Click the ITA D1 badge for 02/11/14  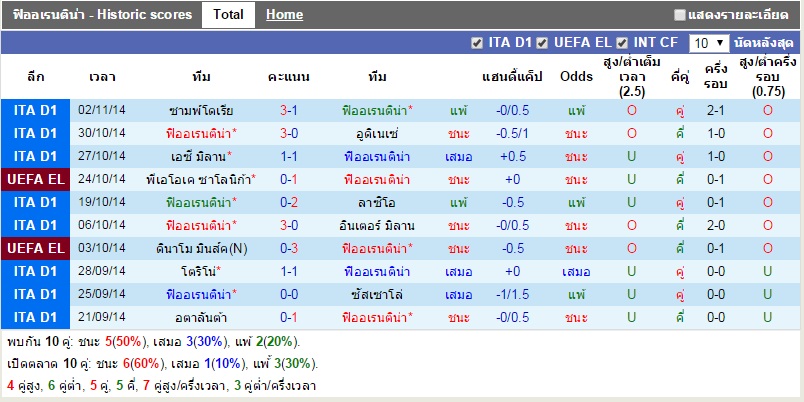click(x=36, y=110)
